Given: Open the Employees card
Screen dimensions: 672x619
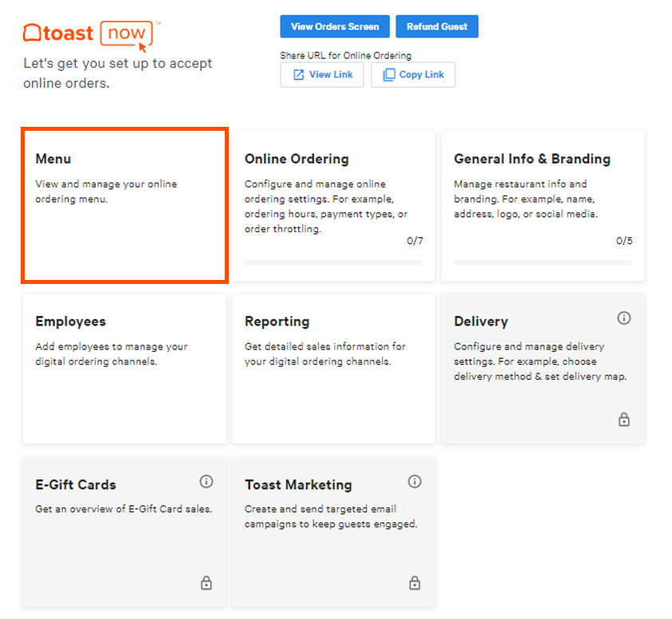Looking at the screenshot, I should (124, 369).
